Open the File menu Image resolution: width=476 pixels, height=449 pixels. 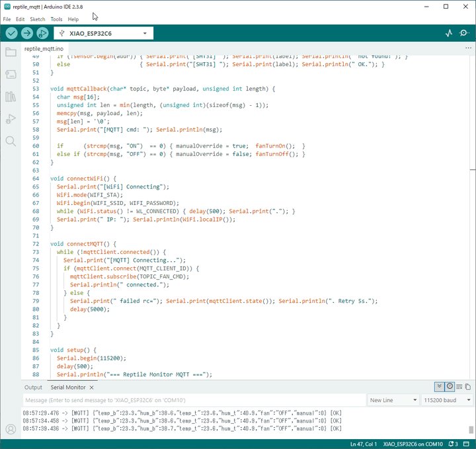point(7,19)
